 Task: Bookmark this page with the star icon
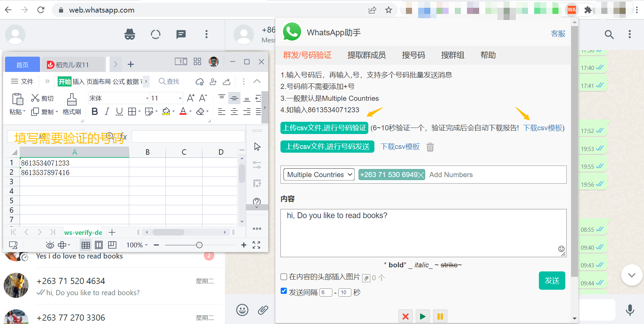point(389,10)
